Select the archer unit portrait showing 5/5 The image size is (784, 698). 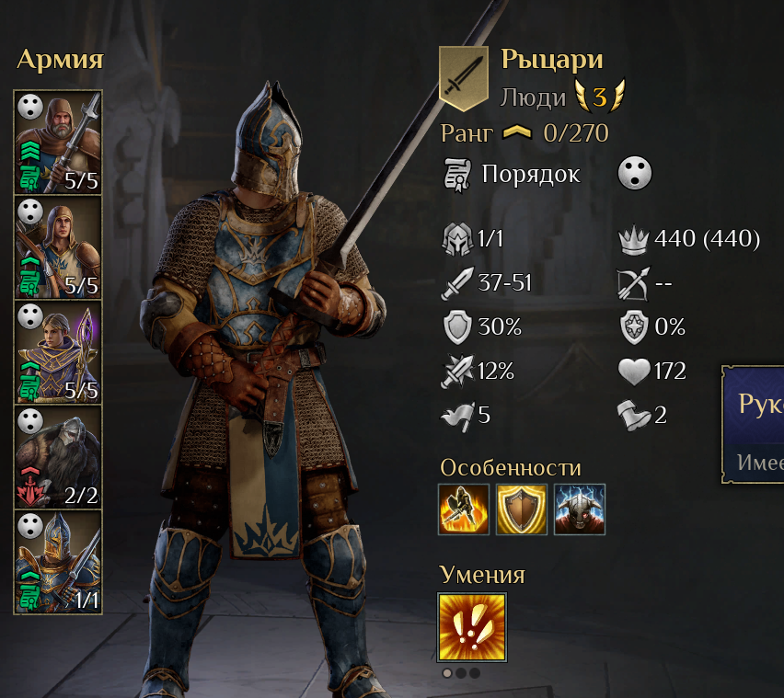point(58,247)
